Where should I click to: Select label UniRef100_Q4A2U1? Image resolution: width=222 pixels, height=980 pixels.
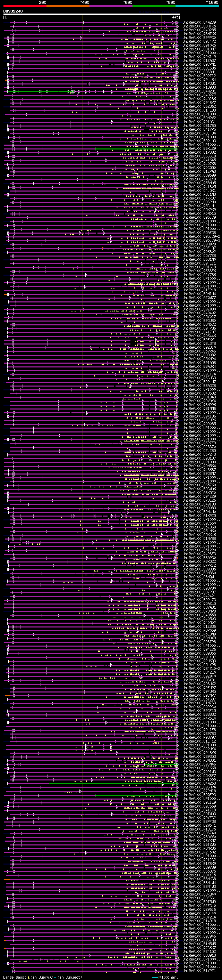point(199,91)
